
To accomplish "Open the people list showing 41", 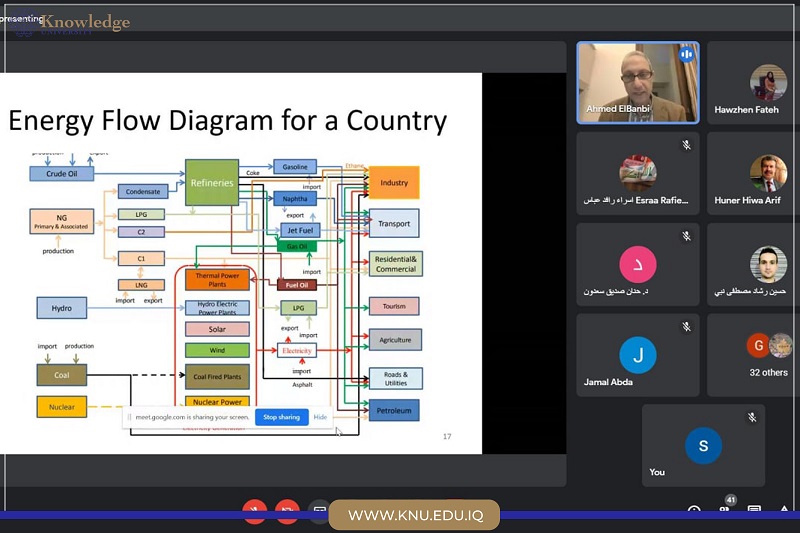I will [x=724, y=509].
